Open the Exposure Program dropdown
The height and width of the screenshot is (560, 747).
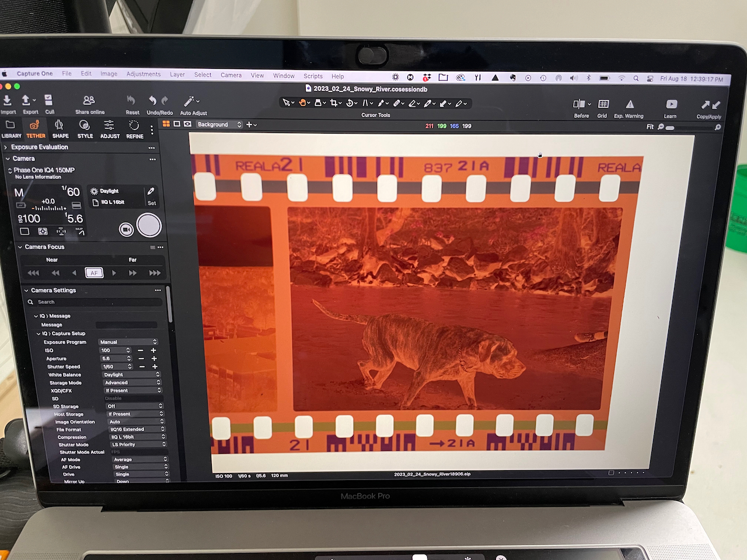click(128, 342)
